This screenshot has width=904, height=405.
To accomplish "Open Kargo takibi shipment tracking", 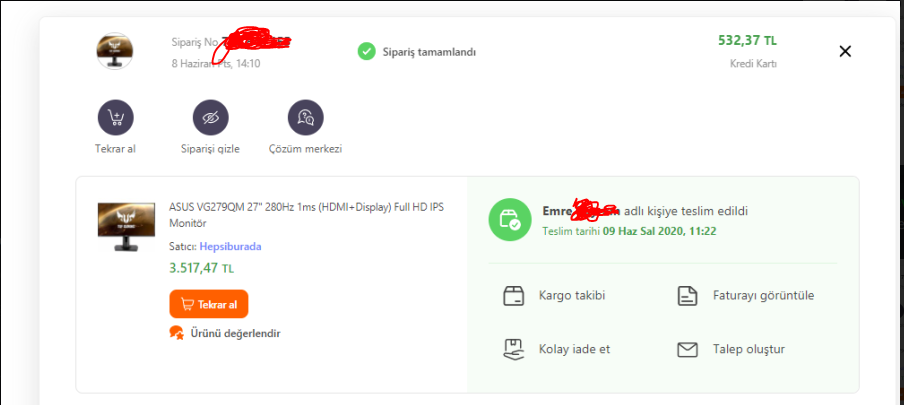I will click(x=572, y=296).
